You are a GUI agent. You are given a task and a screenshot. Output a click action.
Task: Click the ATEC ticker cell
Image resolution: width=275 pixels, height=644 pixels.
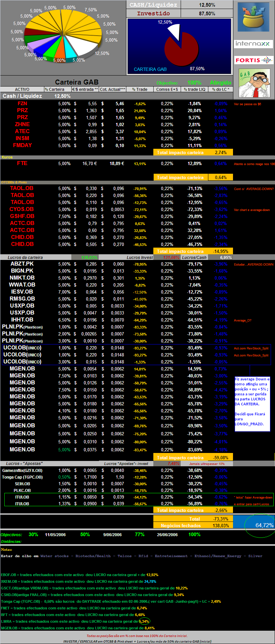(22, 131)
